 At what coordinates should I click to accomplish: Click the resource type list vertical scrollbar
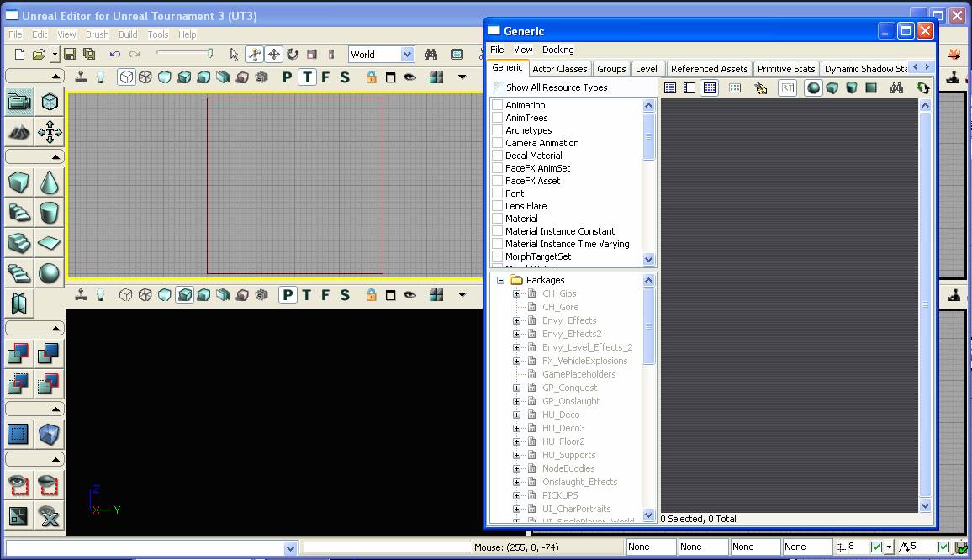(x=648, y=182)
